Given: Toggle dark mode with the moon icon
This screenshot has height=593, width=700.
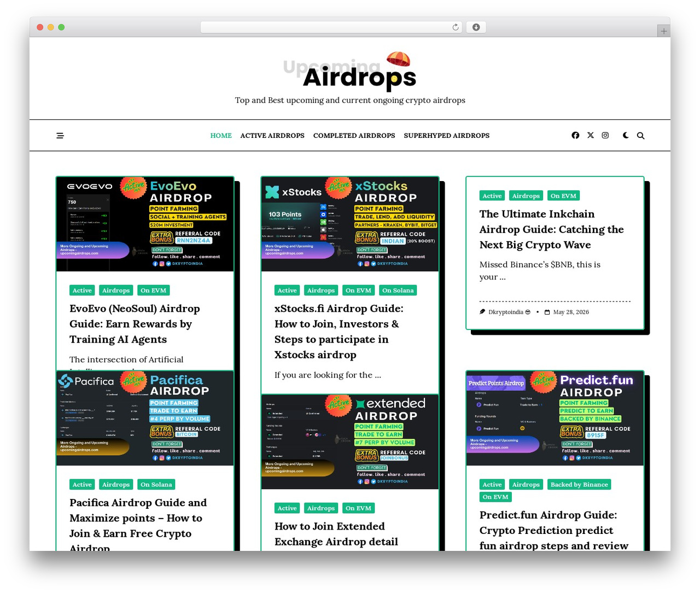Looking at the screenshot, I should click(x=626, y=135).
